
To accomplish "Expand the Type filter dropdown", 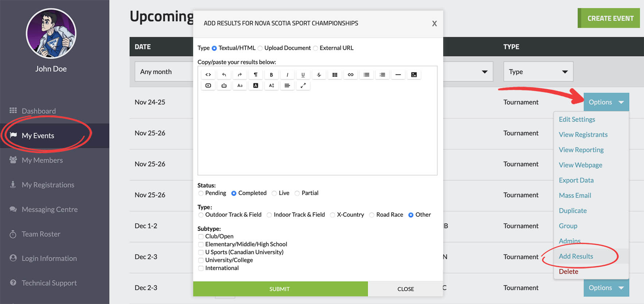I will click(538, 72).
